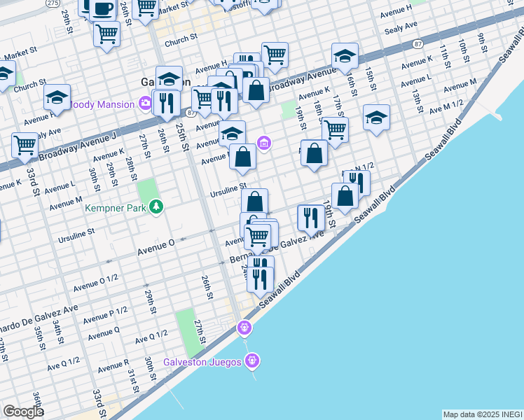
Task: Click the Galveston Juegos label
Action: [x=202, y=362]
